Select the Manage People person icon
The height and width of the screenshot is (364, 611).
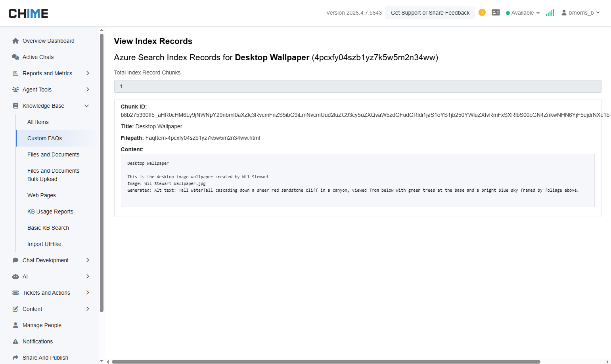click(x=15, y=325)
